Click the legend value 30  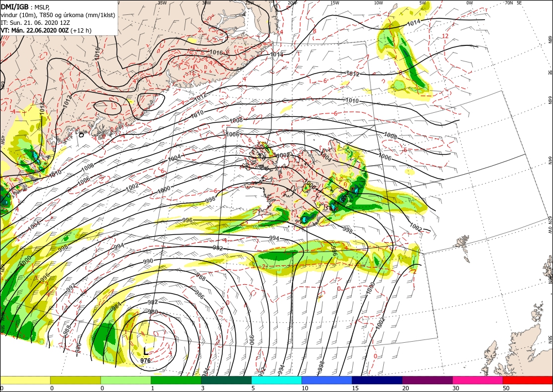[x=456, y=388]
